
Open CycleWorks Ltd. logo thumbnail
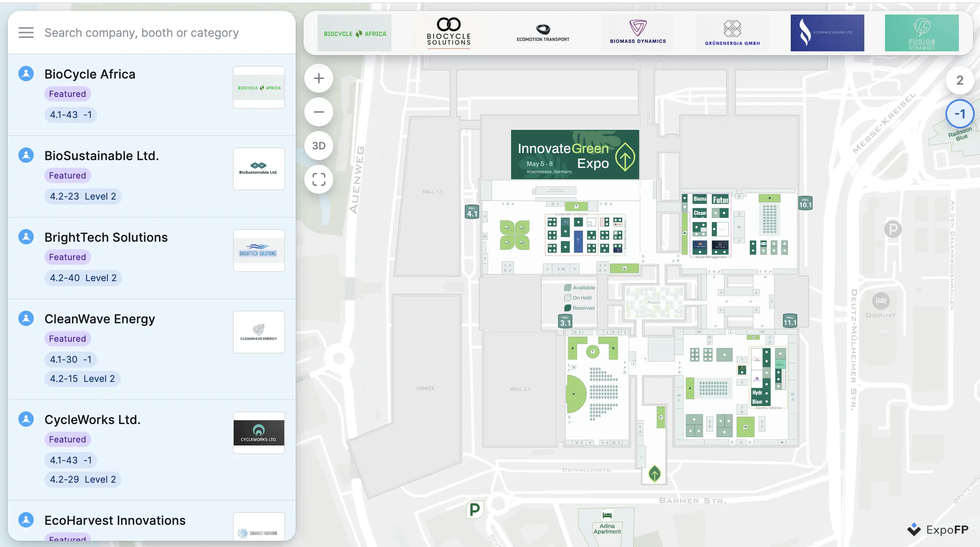click(259, 433)
